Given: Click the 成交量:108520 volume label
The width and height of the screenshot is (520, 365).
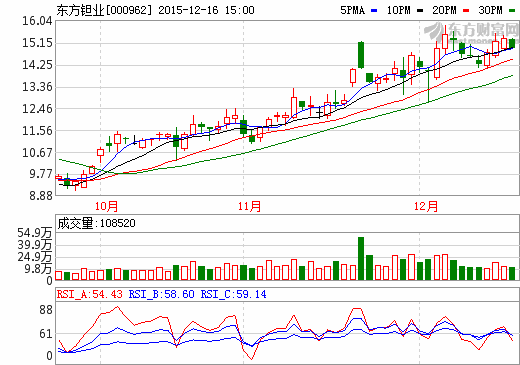Looking at the screenshot, I should [x=96, y=223].
